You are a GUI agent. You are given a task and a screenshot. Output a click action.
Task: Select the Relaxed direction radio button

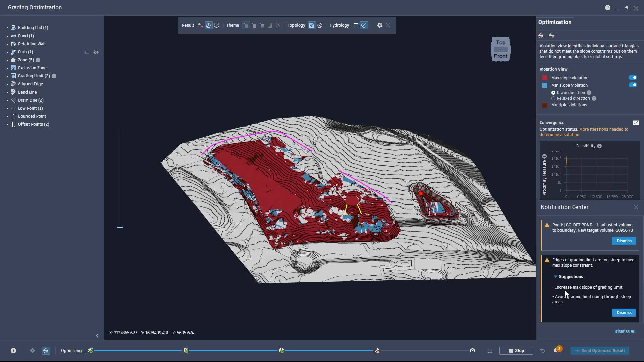click(x=554, y=98)
